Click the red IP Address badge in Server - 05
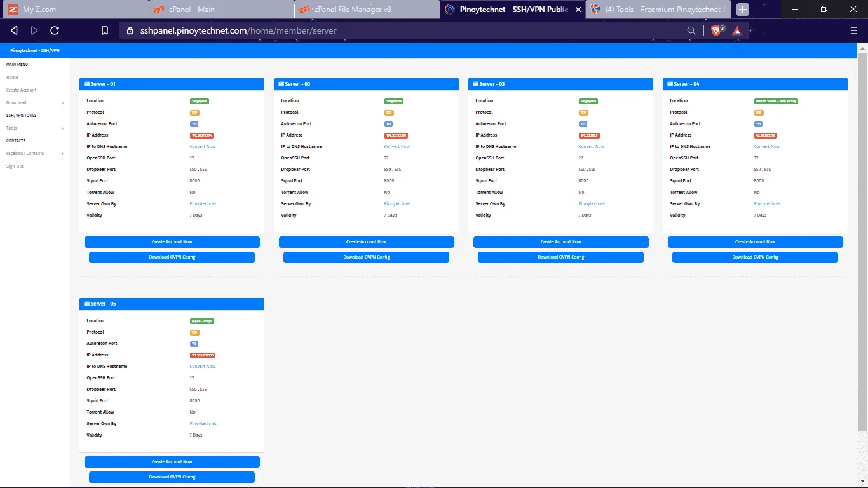This screenshot has width=868, height=488. coord(202,355)
